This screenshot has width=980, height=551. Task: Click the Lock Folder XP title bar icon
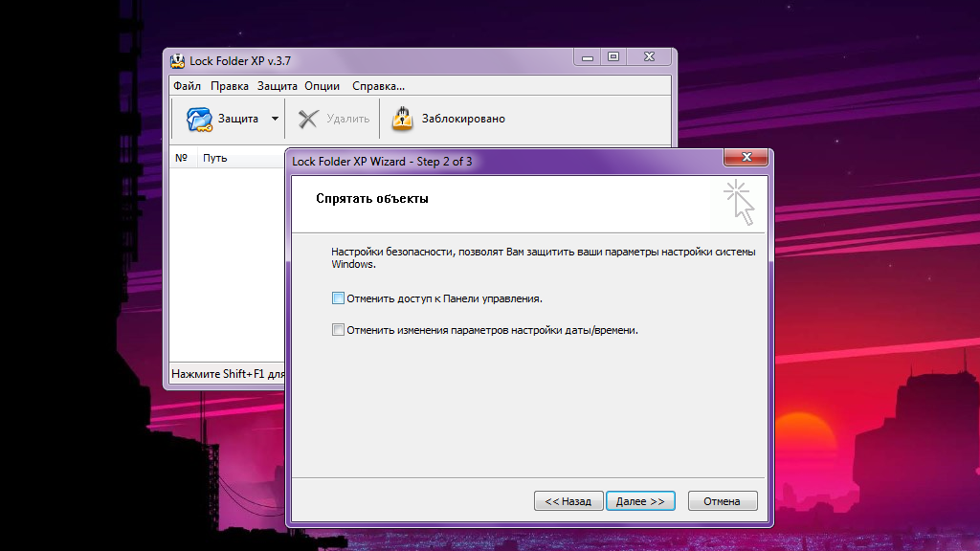[x=177, y=60]
